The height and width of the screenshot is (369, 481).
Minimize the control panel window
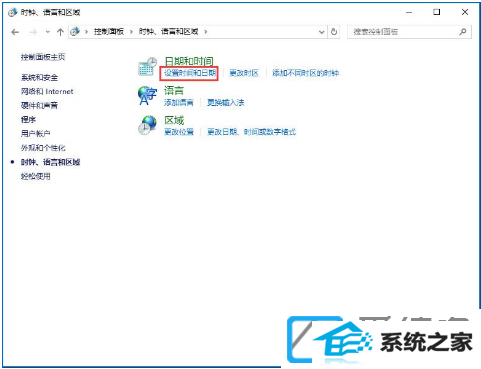click(x=409, y=12)
